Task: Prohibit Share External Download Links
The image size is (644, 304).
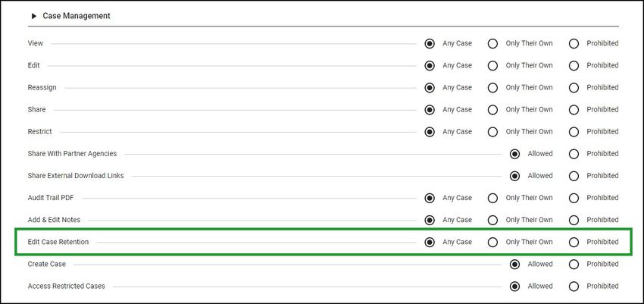Action: (574, 176)
